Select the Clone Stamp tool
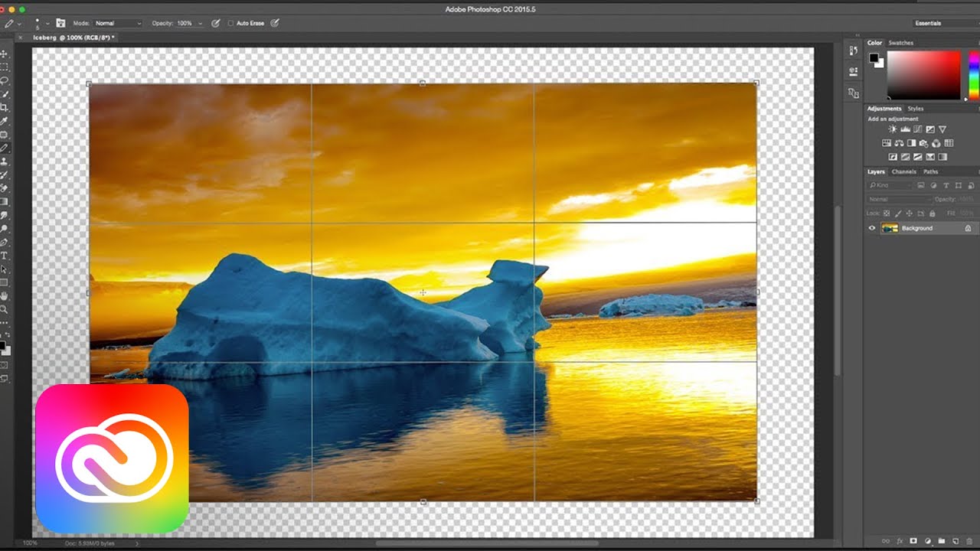The image size is (980, 551). click(x=4, y=161)
